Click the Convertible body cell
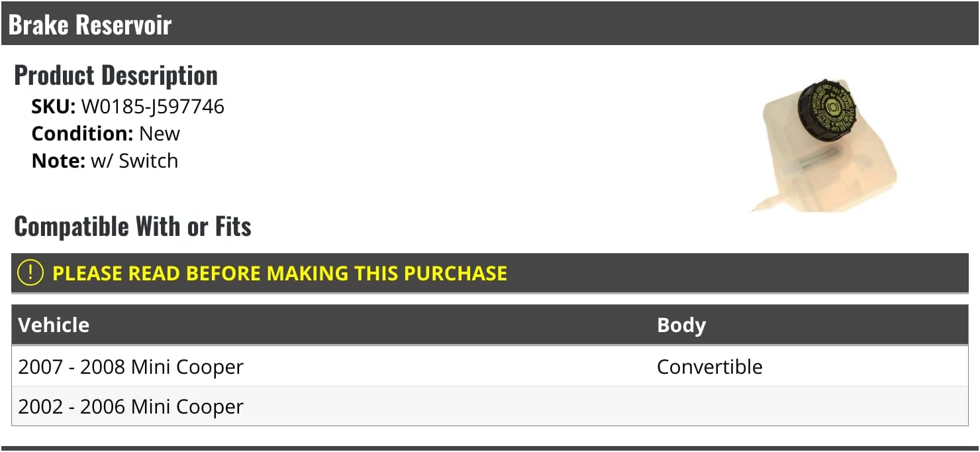The image size is (980, 452). tap(709, 367)
